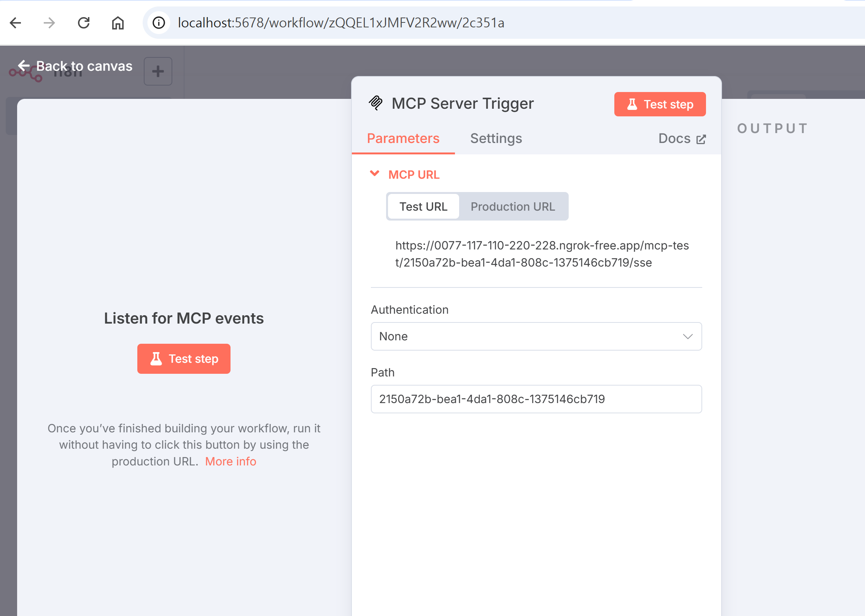Open the Docs external link
Viewport: 865px width, 616px height.
click(x=682, y=138)
